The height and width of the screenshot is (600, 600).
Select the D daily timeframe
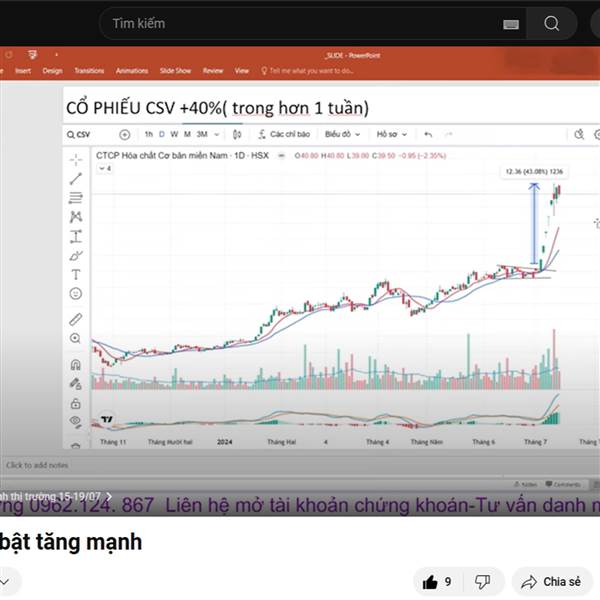(162, 134)
